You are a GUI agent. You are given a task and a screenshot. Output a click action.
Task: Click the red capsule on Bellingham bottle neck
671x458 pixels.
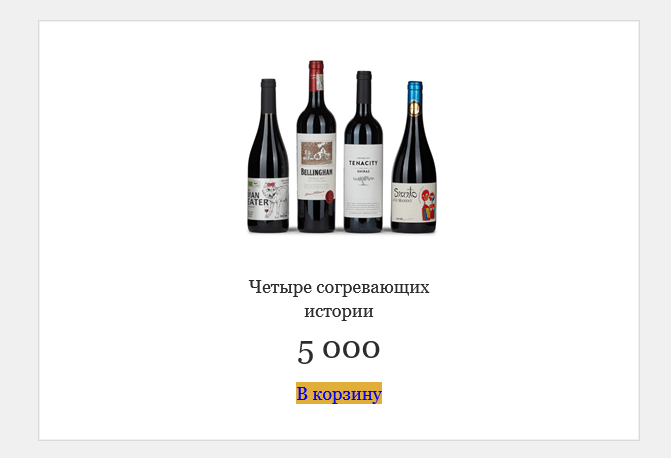(316, 76)
